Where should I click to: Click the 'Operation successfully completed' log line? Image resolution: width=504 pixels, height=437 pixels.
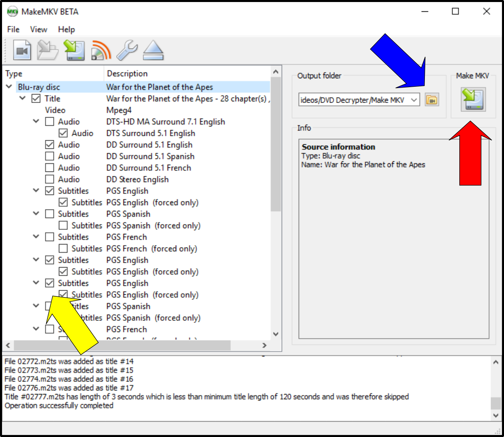tap(59, 405)
